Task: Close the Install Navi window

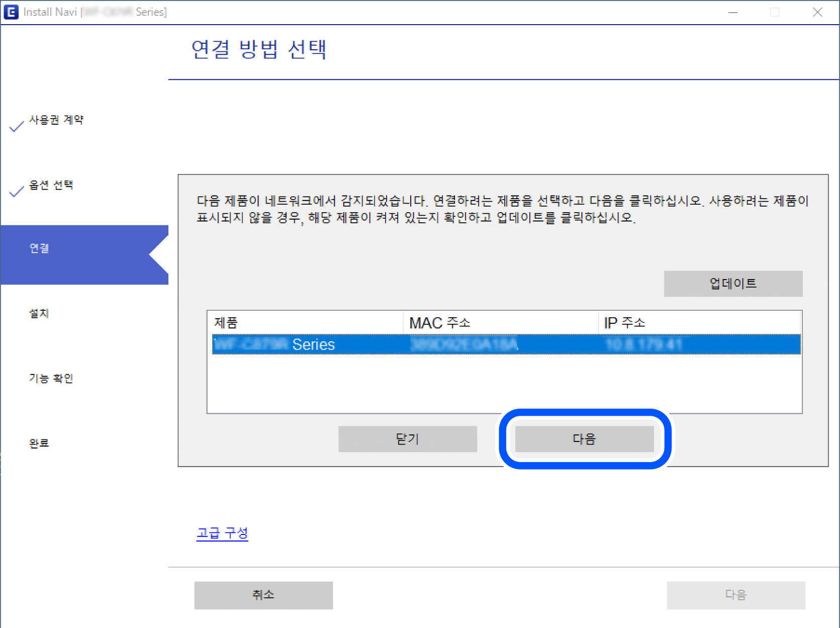Action: click(817, 12)
